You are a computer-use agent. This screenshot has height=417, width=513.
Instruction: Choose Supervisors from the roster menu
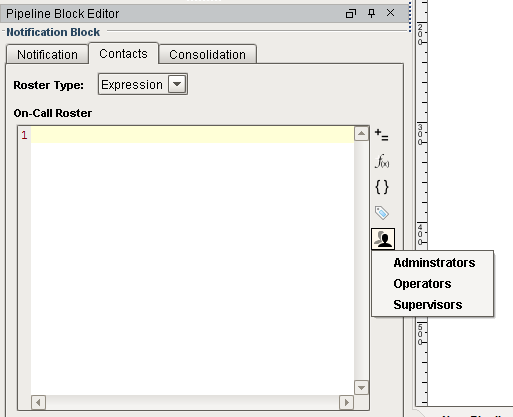(x=433, y=305)
